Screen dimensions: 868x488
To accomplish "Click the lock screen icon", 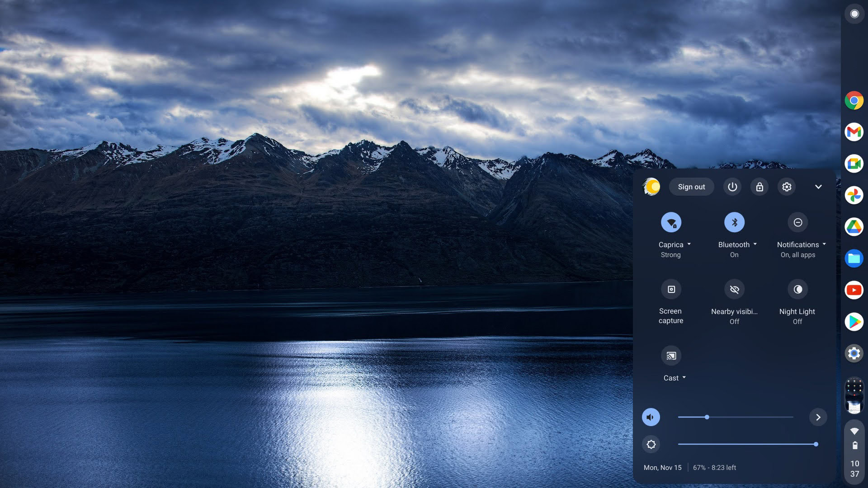I will click(759, 187).
